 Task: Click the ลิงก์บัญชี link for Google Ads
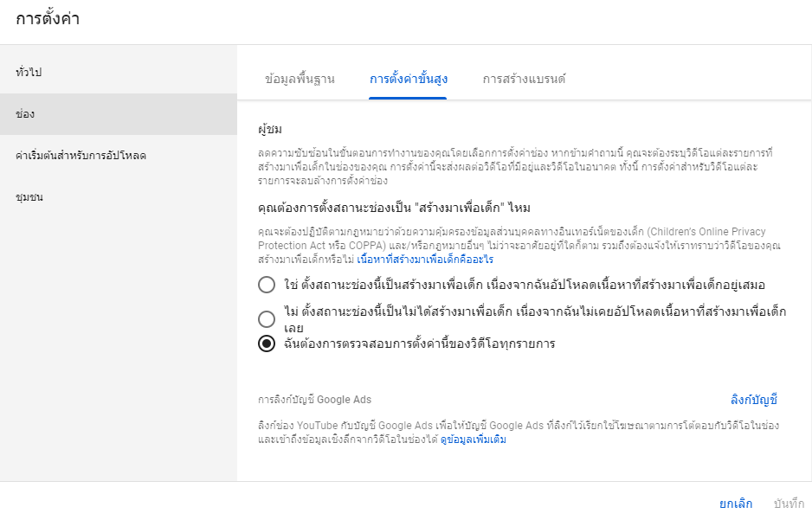click(x=754, y=400)
